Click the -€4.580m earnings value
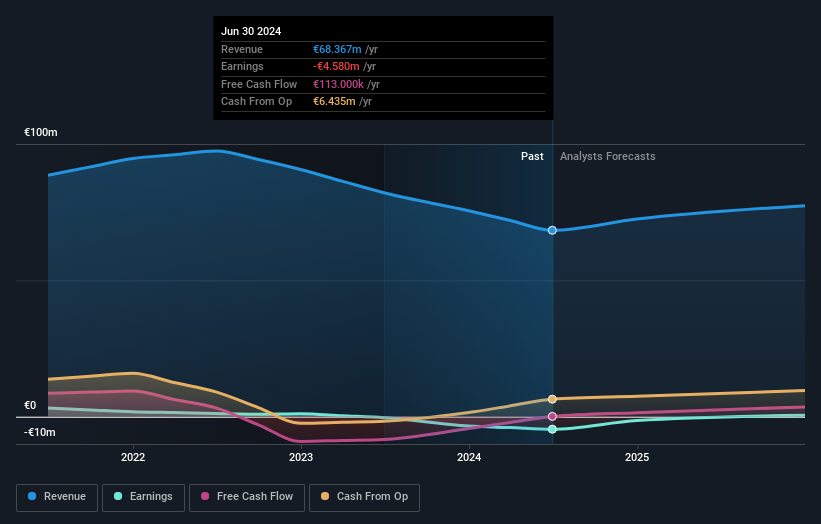Viewport: 821px width, 524px height. (x=336, y=66)
